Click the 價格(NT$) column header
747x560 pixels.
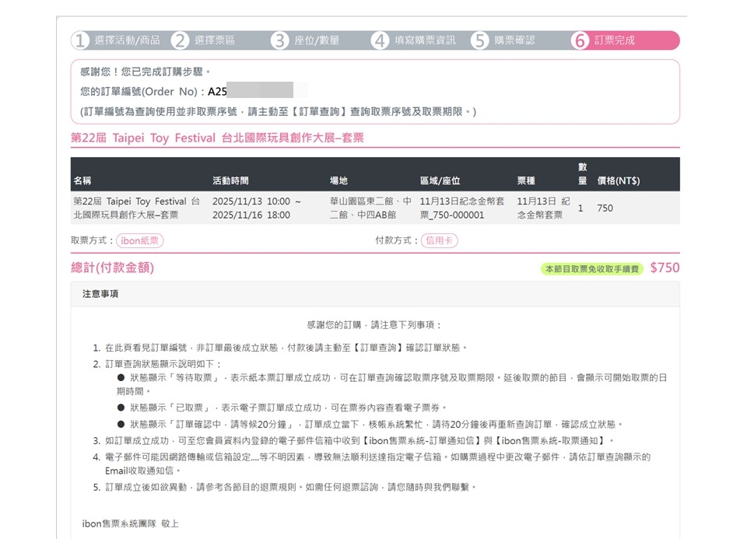click(619, 180)
